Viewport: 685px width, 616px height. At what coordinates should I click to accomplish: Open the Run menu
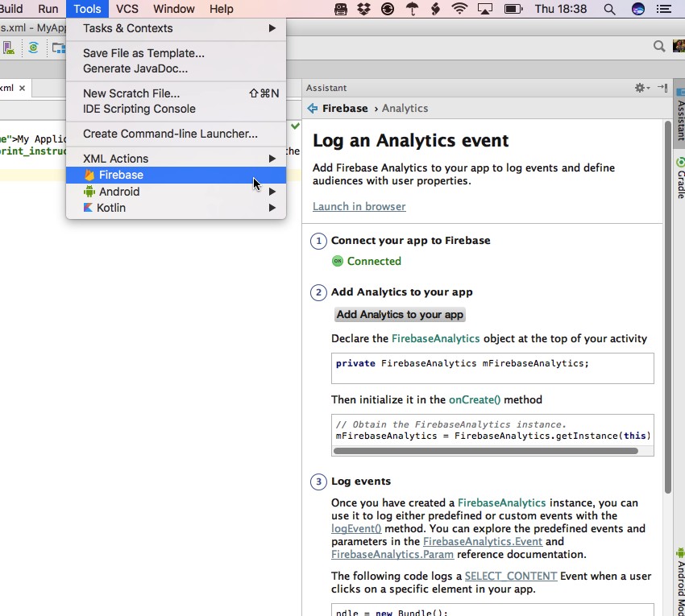(48, 9)
